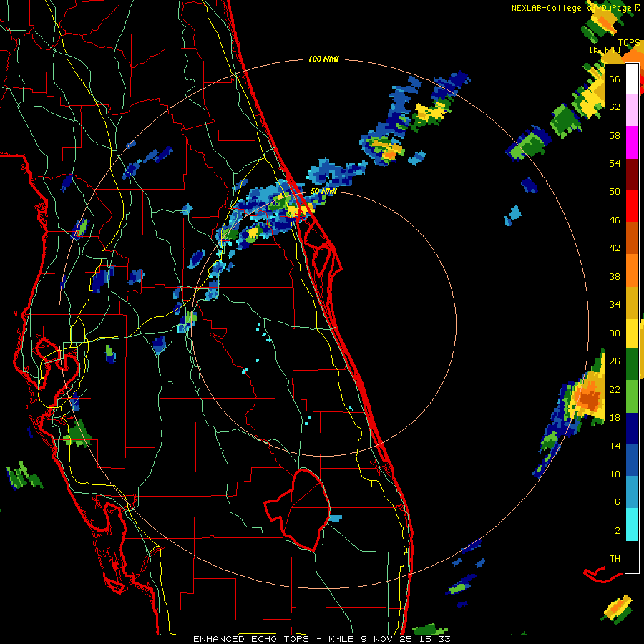Click the "22" legend value
Image resolution: width=644 pixels, height=644 pixels.
pos(615,389)
